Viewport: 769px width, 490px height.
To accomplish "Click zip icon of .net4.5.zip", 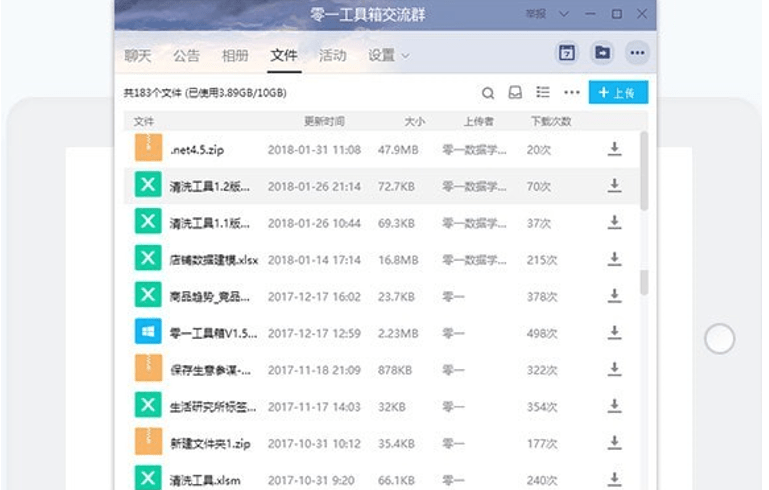I will pos(148,148).
